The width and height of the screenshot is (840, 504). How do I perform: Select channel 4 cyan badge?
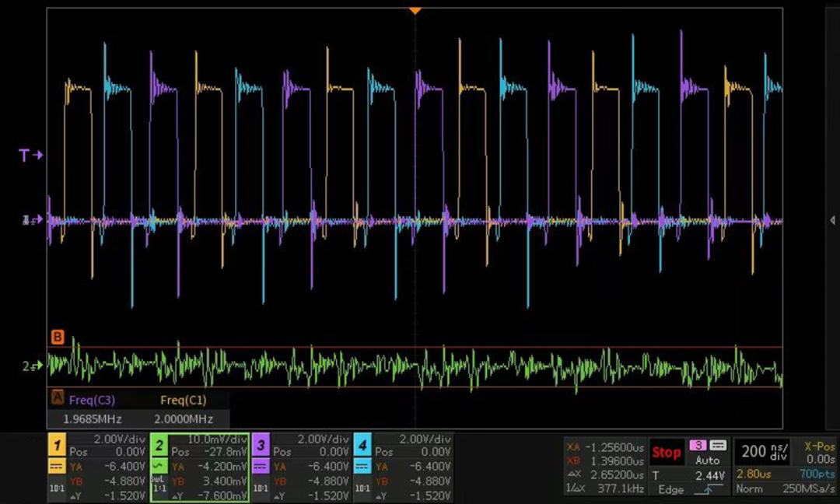coord(362,446)
